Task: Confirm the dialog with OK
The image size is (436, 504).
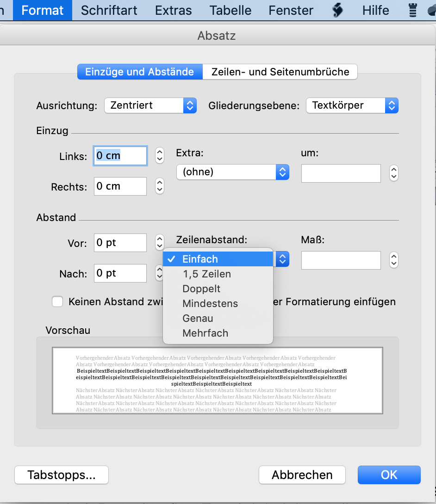Action: [389, 475]
